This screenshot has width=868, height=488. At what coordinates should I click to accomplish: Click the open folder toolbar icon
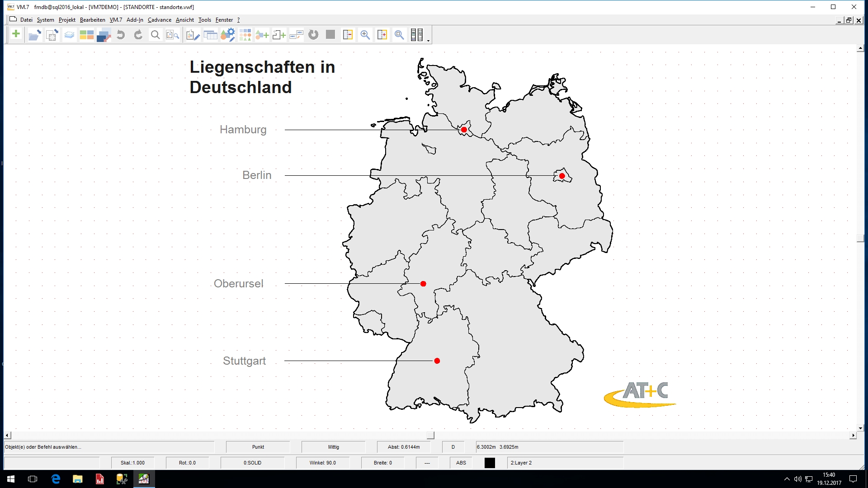pyautogui.click(x=34, y=35)
